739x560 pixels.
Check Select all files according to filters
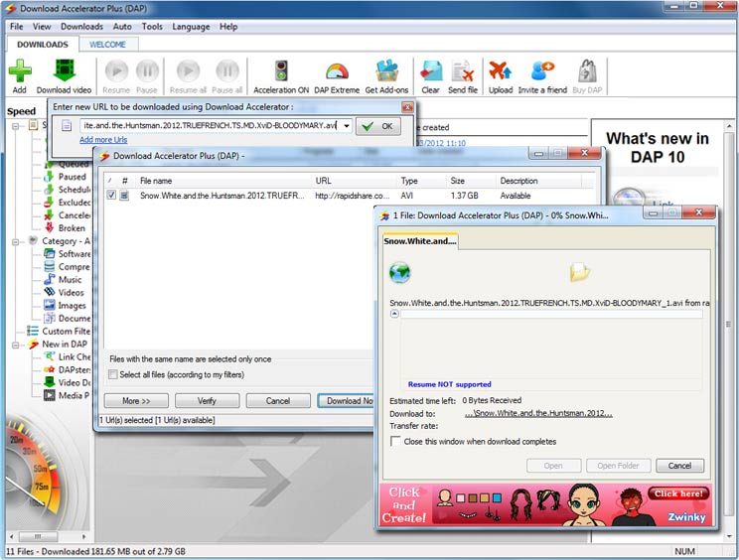tap(113, 375)
